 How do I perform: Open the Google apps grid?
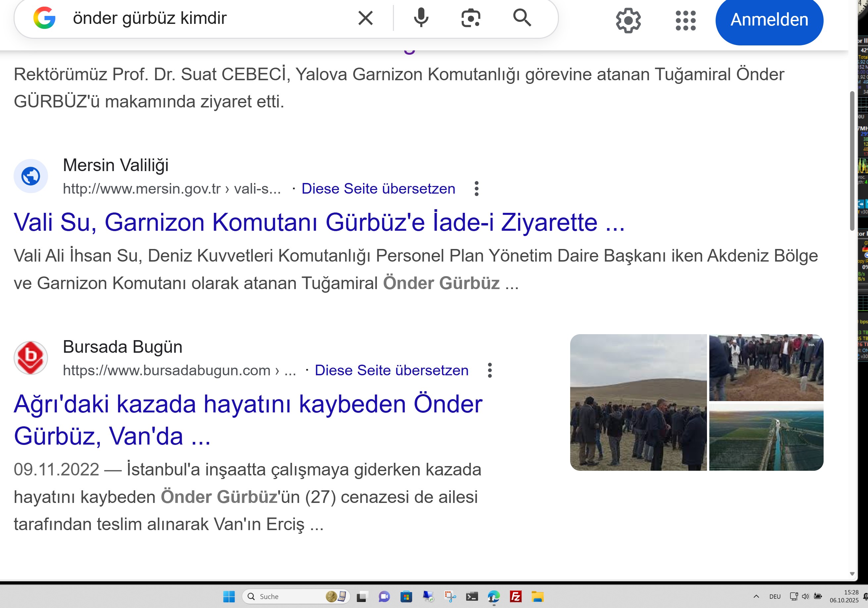(685, 21)
